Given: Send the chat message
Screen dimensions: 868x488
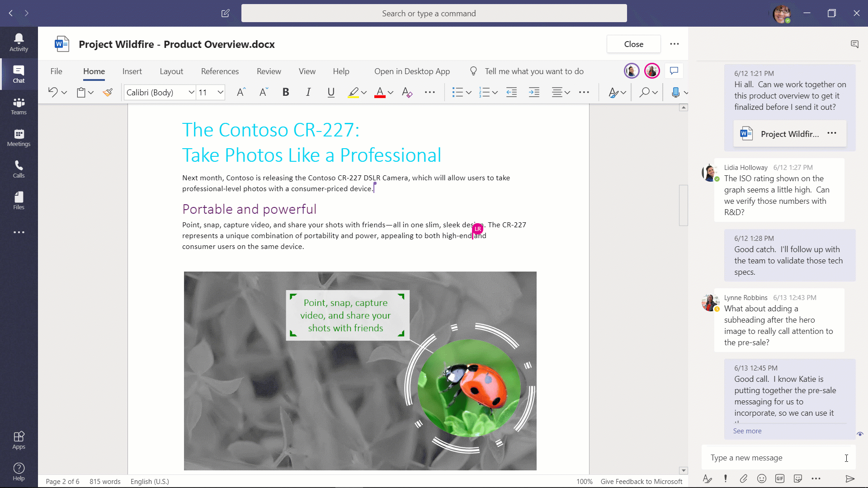Looking at the screenshot, I should point(850,479).
